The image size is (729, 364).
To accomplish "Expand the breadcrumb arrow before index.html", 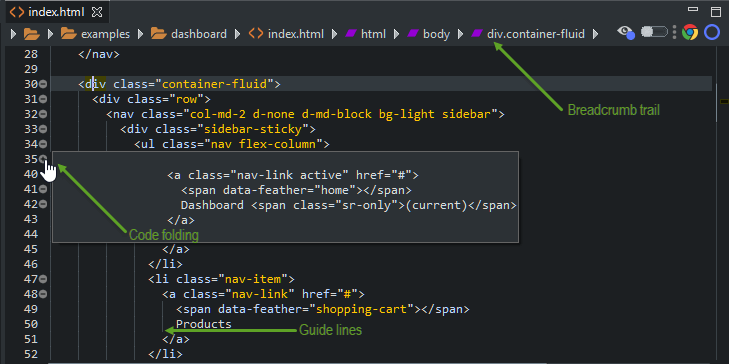I will click(x=238, y=33).
